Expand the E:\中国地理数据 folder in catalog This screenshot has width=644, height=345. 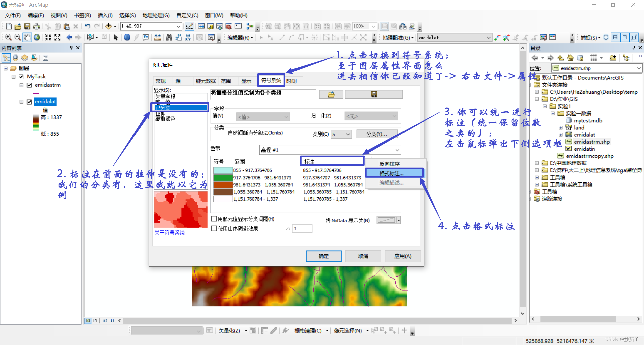537,163
